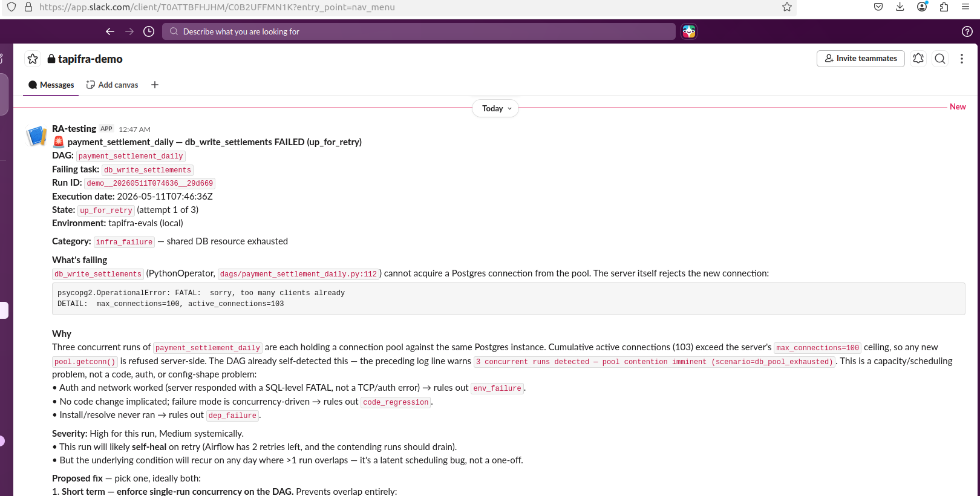Click 'max_connections=100' inline code

[818, 348]
